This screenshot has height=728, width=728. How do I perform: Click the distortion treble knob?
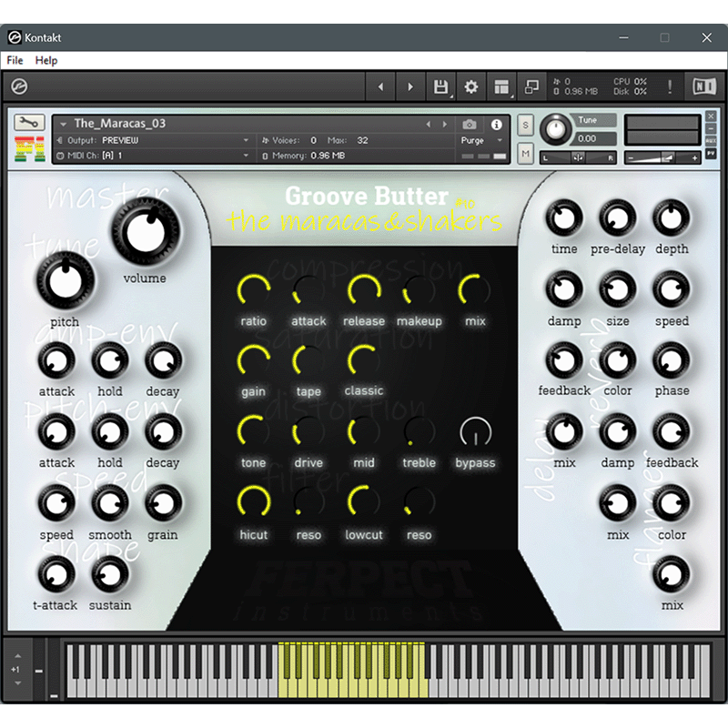(x=420, y=432)
